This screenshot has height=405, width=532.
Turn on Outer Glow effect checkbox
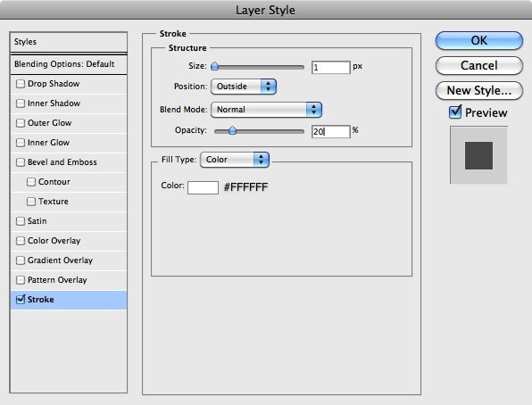(x=21, y=123)
